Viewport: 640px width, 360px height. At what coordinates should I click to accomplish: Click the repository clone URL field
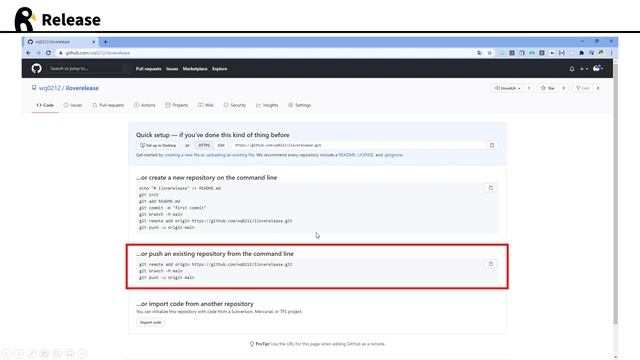click(x=359, y=145)
